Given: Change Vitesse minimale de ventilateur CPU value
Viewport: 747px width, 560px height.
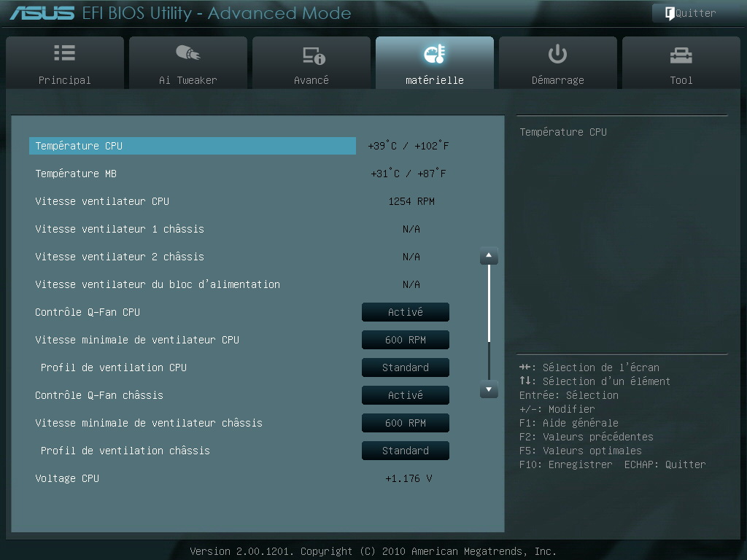Looking at the screenshot, I should (406, 340).
